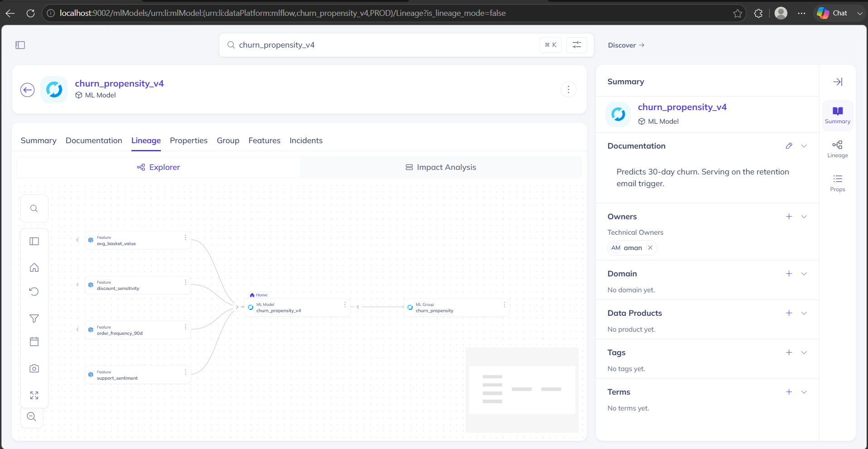Toggle the left navigation sidebar icon
Viewport: 868px width, 449px height.
[20, 45]
